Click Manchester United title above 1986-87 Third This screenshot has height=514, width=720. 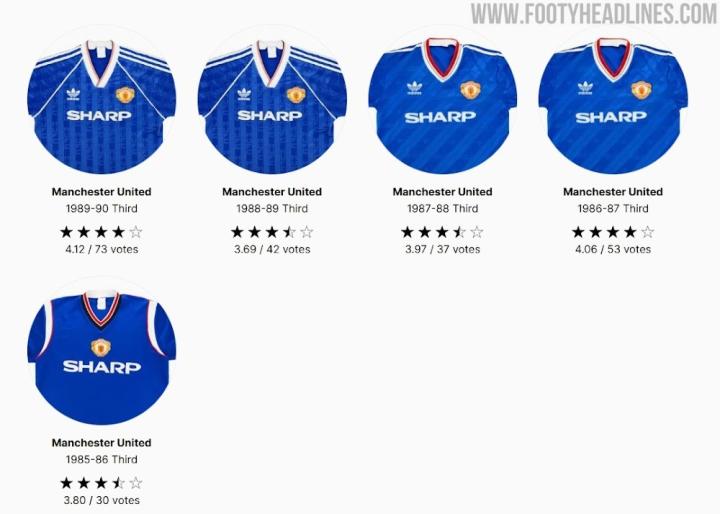tap(613, 192)
